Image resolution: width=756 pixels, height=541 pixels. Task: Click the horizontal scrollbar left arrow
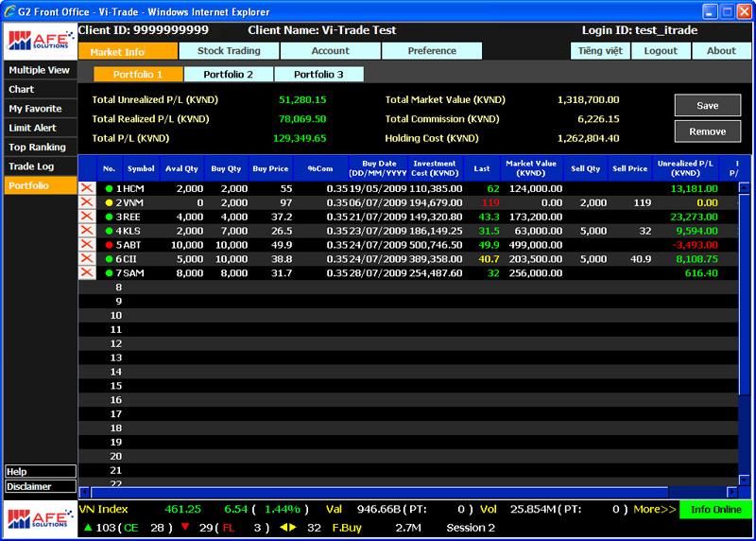coord(84,492)
